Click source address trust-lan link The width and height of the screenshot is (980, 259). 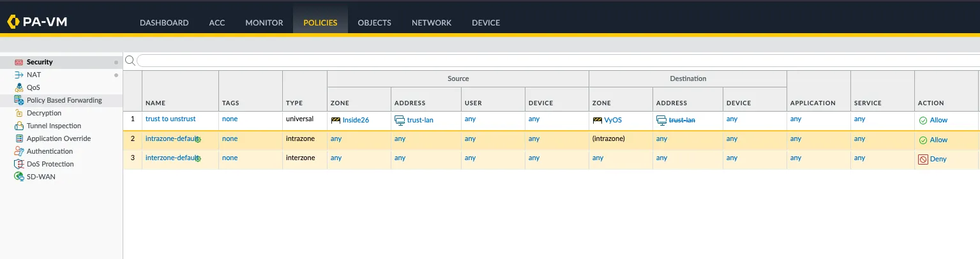pos(420,120)
